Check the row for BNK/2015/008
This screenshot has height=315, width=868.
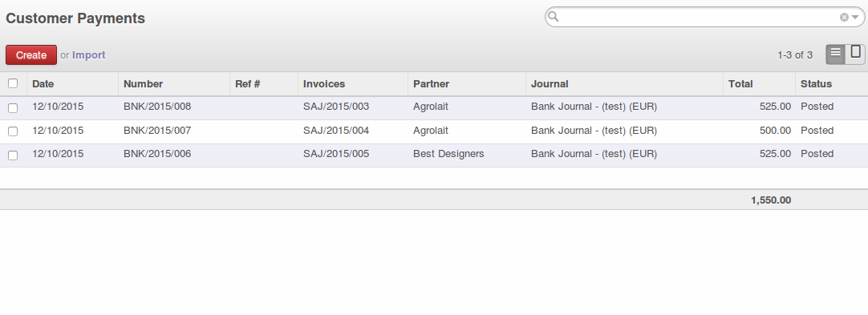coord(13,107)
